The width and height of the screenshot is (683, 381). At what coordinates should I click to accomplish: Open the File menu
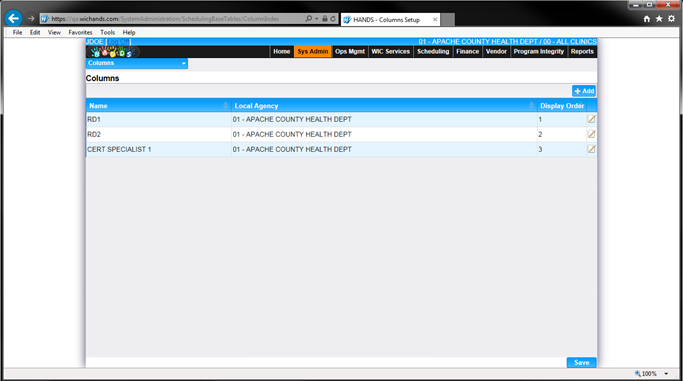point(17,32)
